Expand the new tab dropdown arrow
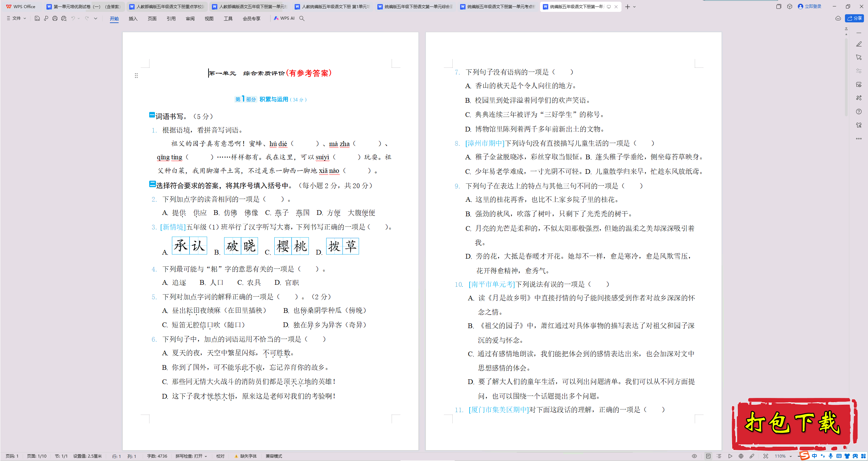The image size is (868, 461). click(x=634, y=7)
